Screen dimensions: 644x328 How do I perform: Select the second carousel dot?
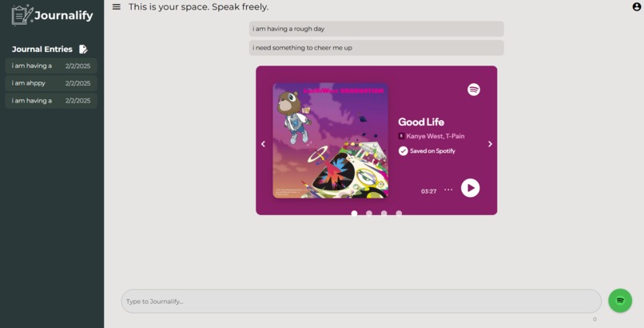coord(369,213)
